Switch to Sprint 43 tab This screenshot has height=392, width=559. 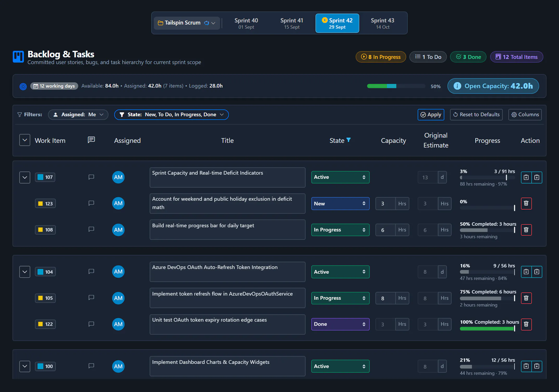click(x=382, y=23)
